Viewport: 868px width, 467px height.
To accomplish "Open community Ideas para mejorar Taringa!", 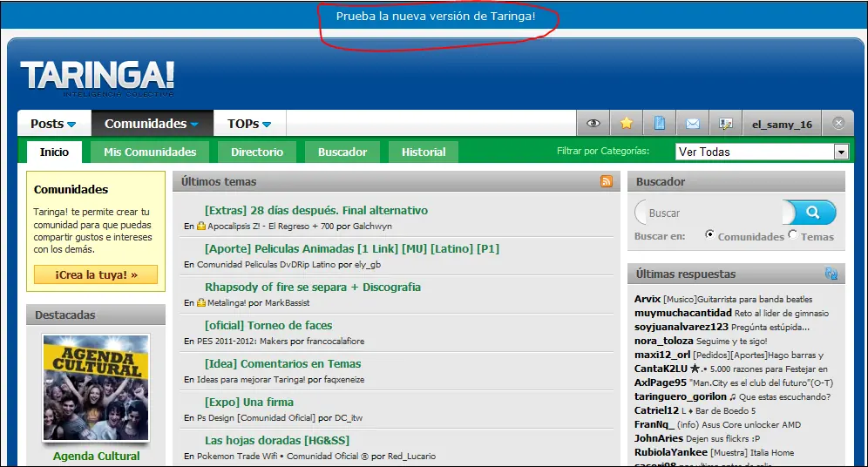I will coord(251,380).
